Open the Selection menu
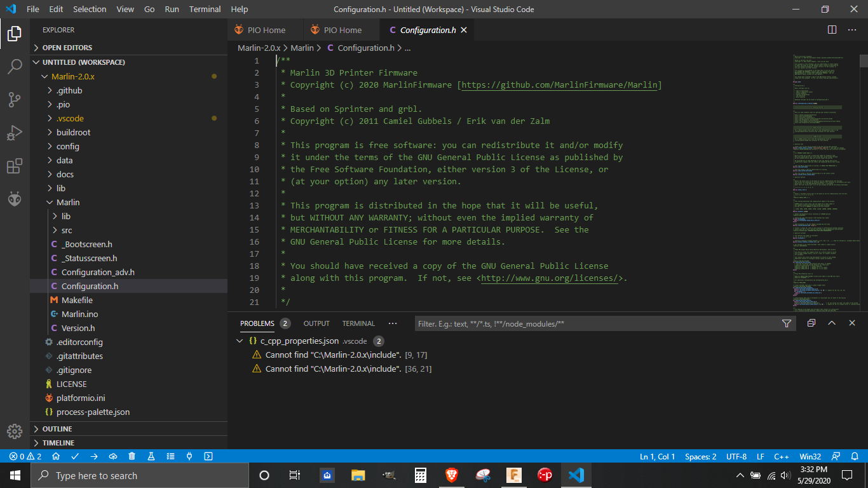Viewport: 868px width, 488px height. [x=90, y=10]
